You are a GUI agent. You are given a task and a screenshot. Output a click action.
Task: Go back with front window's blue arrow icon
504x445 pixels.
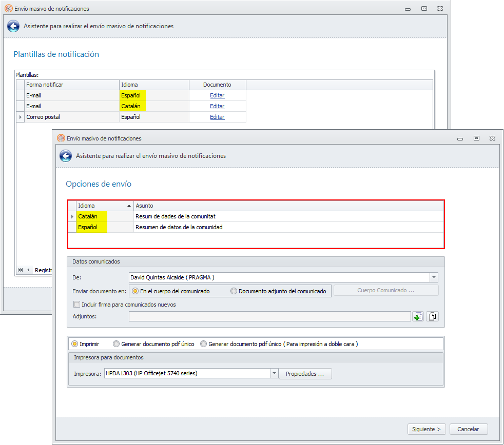tap(66, 156)
